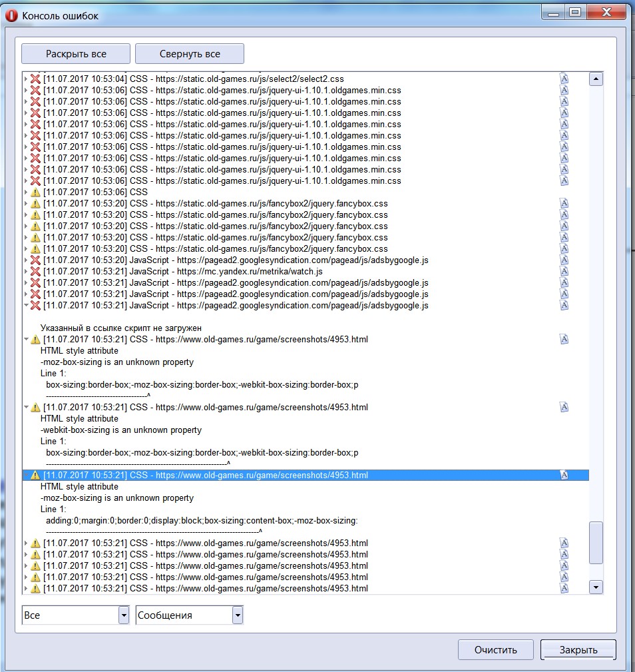
Task: Select the highlighted screenshots/4953.html row text
Action: (x=206, y=476)
